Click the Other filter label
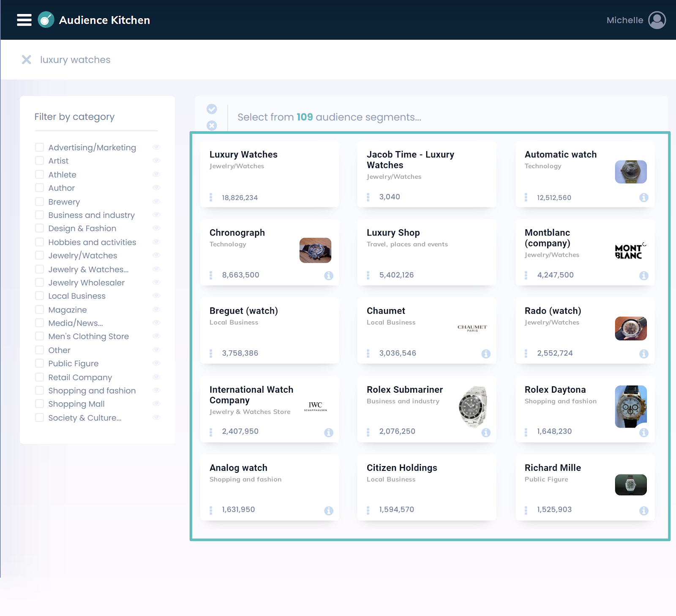 tap(59, 350)
